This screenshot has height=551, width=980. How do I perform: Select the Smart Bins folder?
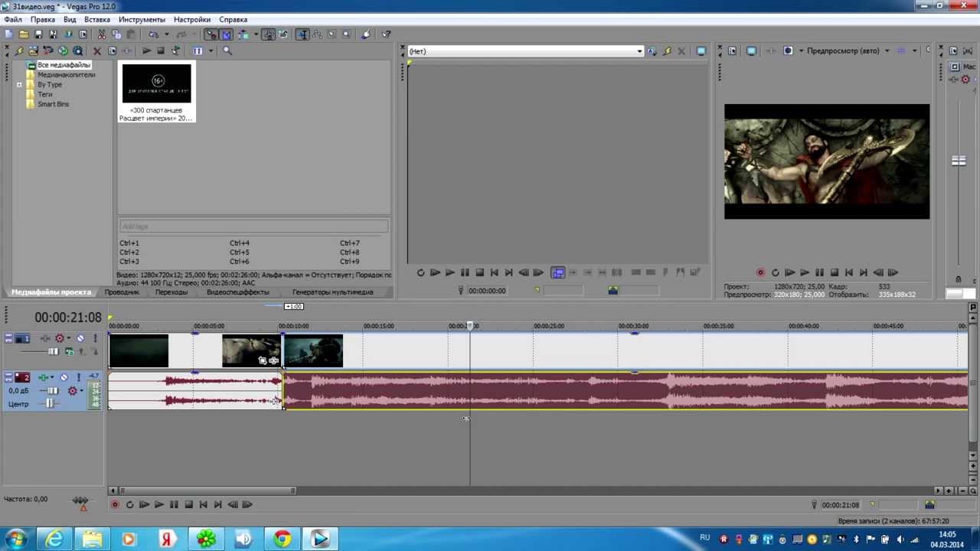(x=53, y=104)
